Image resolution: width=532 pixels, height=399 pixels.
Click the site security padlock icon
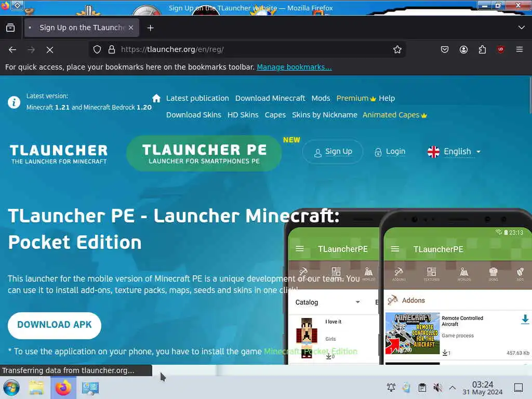tap(112, 49)
